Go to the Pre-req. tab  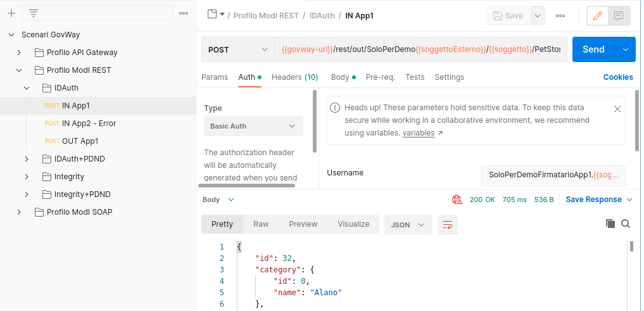381,77
